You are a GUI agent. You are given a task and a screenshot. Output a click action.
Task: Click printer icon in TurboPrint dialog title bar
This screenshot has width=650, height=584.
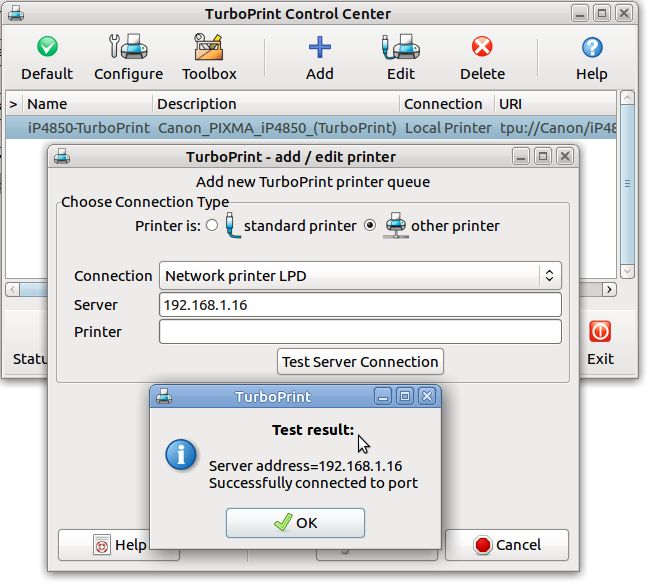(164, 397)
